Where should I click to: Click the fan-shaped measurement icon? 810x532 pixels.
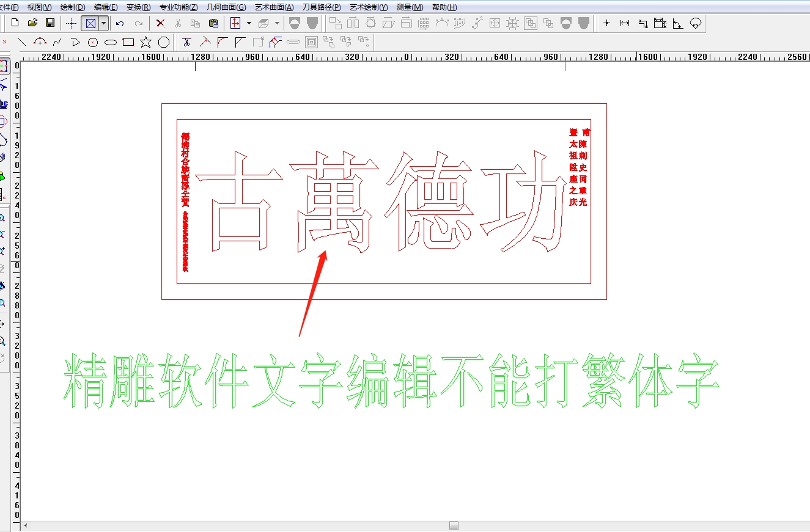695,23
